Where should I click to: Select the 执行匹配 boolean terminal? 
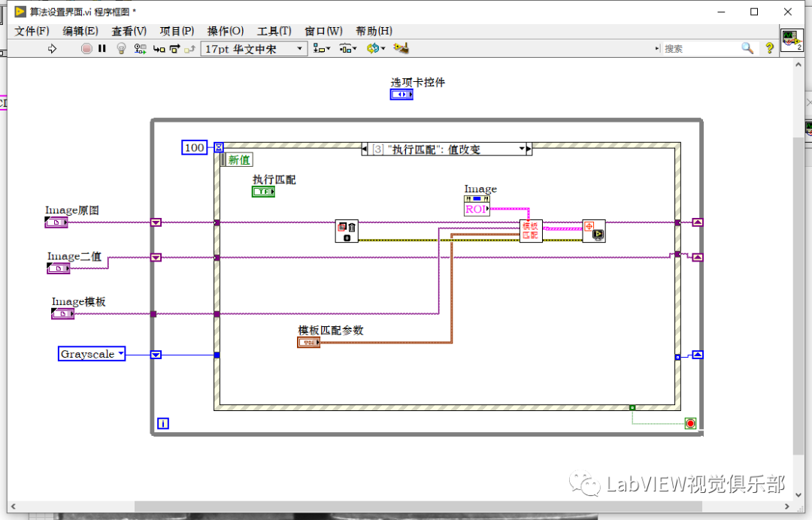264,192
